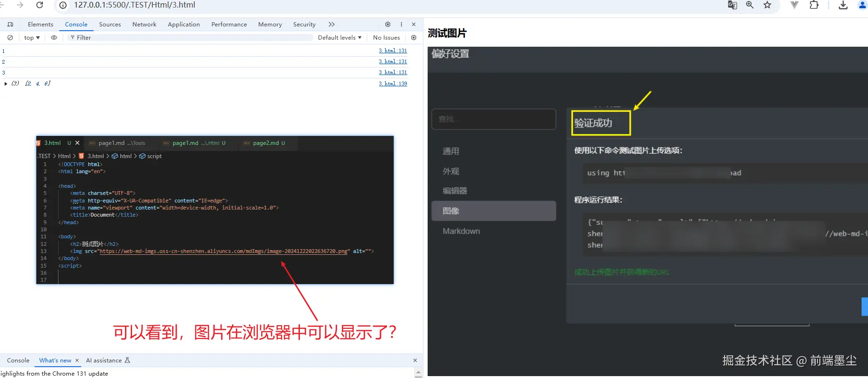Select the page1.md Tools editor tab
Image resolution: width=868 pixels, height=378 pixels.
122,143
